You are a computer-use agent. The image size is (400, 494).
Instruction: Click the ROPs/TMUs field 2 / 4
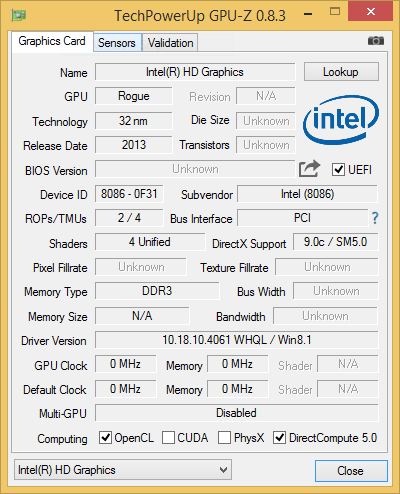(x=129, y=218)
